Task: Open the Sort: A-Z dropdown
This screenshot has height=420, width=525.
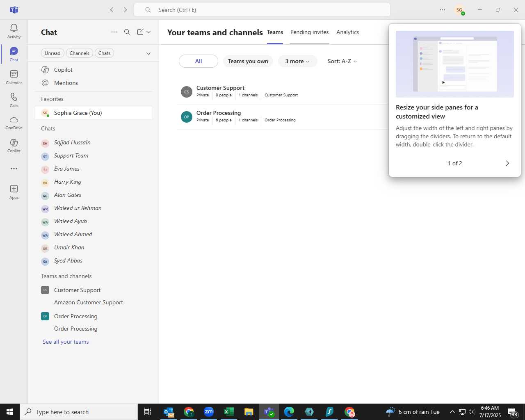Action: [342, 61]
